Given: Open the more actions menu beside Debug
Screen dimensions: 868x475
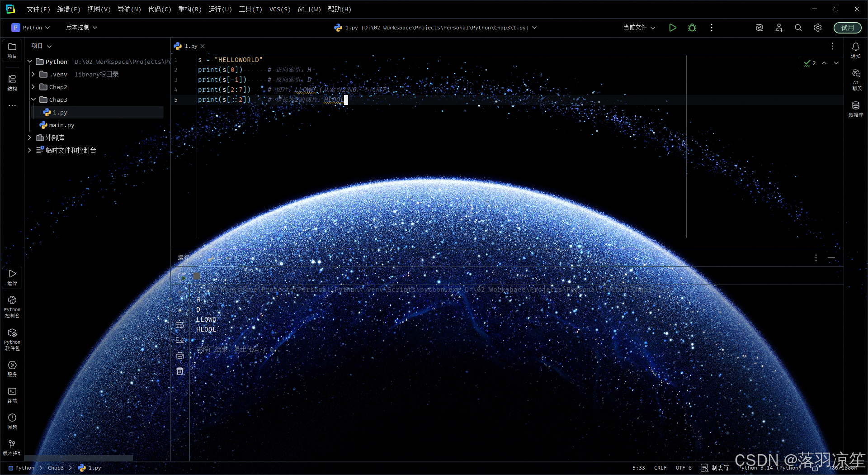Looking at the screenshot, I should [712, 28].
